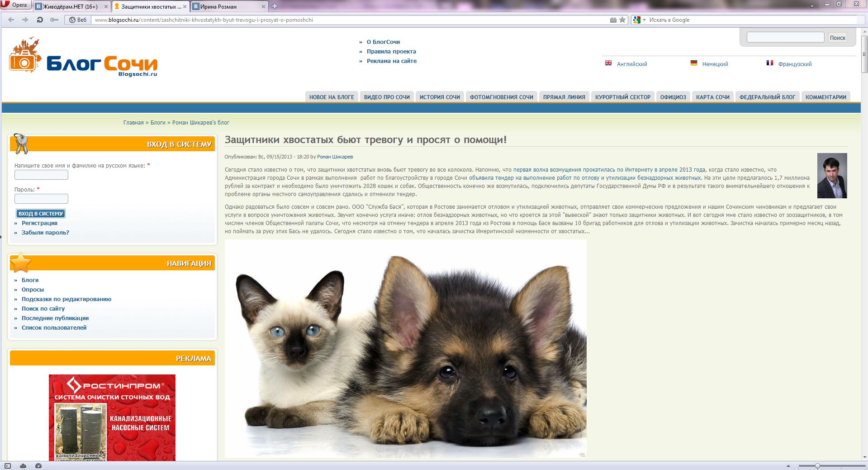
Task: Click the briefcase icon in address bar
Action: coord(613,20)
